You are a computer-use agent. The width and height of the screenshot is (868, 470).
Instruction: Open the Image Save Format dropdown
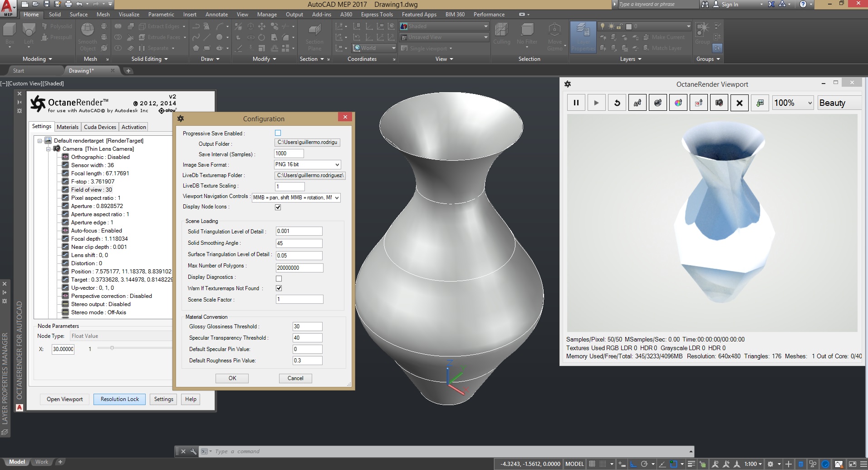307,164
